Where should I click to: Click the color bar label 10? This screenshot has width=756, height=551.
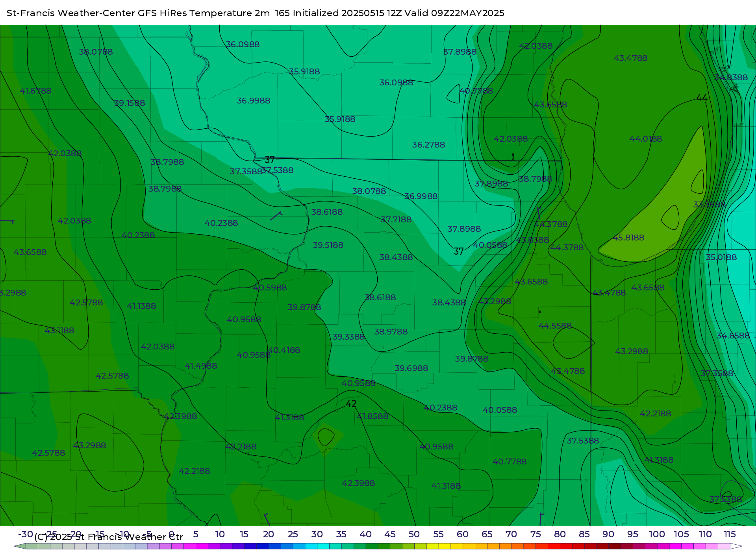pos(220,534)
